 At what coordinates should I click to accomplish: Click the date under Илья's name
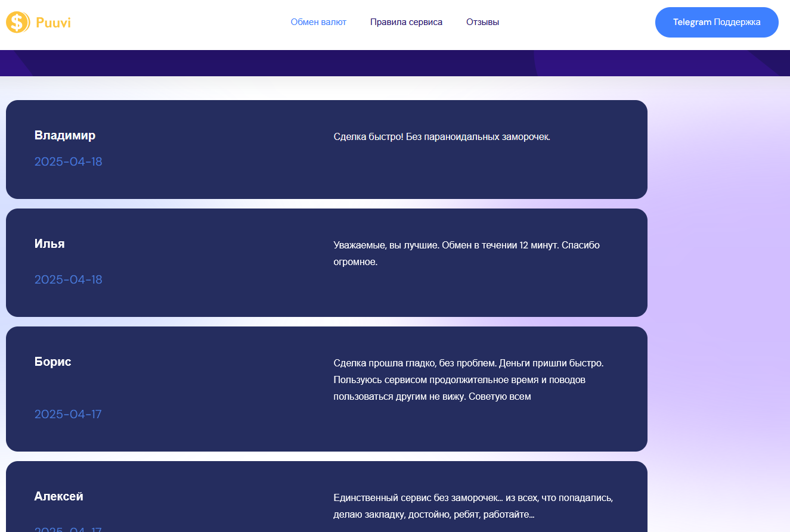[68, 279]
